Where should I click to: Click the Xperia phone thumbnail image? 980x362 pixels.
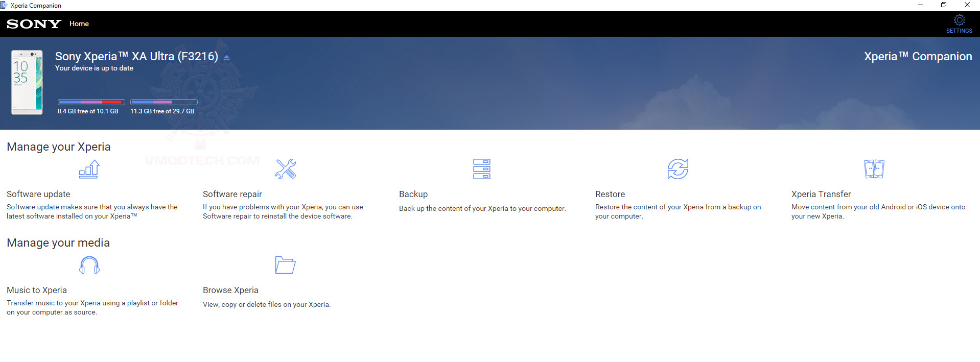pos(27,82)
